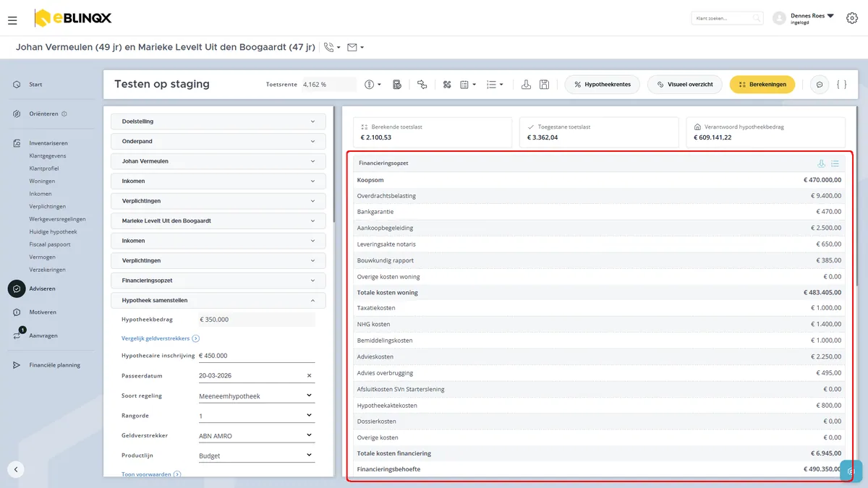Expand the Doelstelling section
868x488 pixels.
(x=218, y=121)
